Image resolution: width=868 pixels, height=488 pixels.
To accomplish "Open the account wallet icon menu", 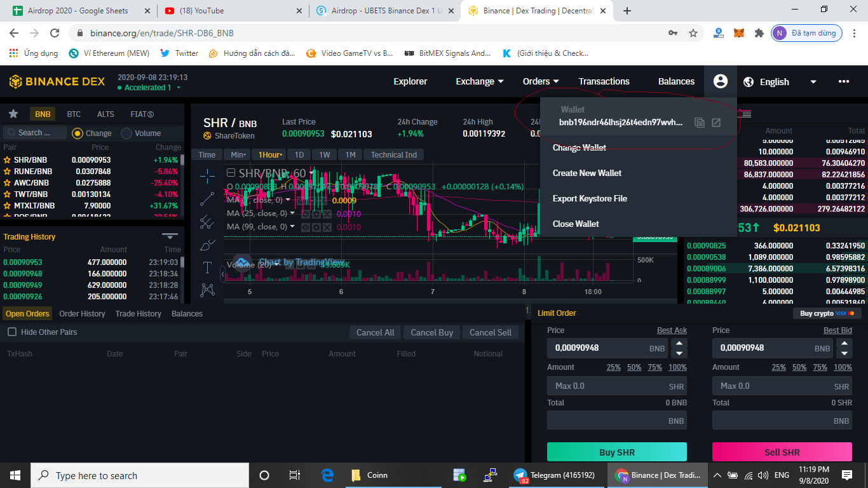I will 720,81.
